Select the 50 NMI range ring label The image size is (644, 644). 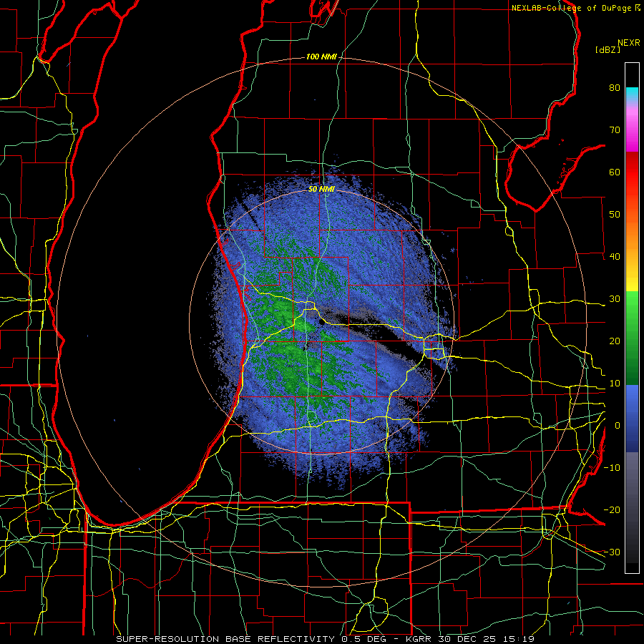pos(321,190)
